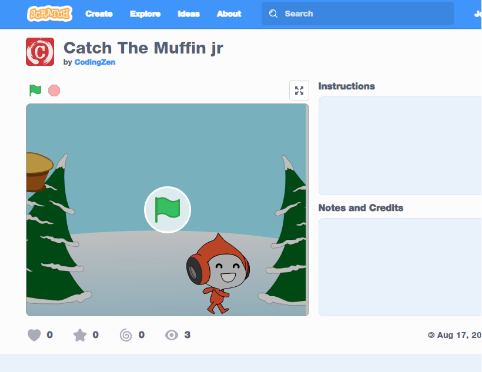Screen dimensions: 482x372
Task: Select the Catch The Muffin jr title
Action: [143, 48]
